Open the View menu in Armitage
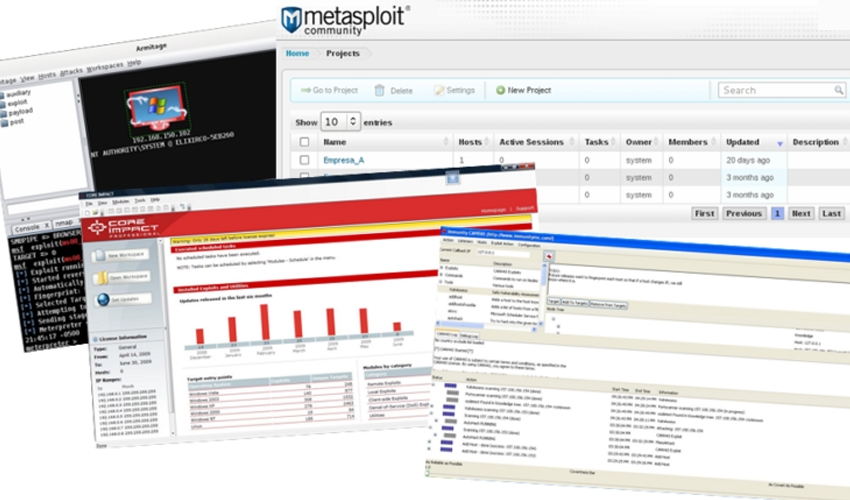Viewport: 850px width, 500px height. click(27, 78)
